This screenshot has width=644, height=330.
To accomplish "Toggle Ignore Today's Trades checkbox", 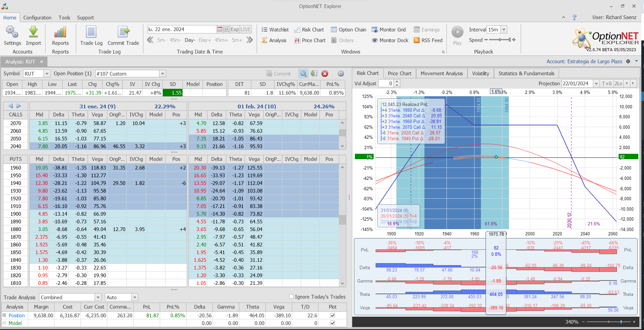I will coord(291,297).
